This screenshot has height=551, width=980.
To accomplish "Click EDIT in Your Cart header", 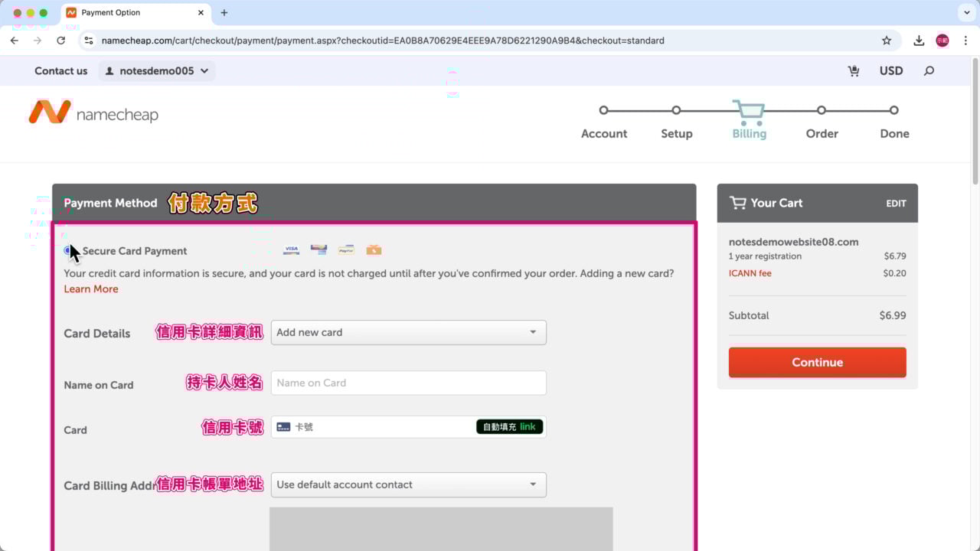I will [x=896, y=204].
